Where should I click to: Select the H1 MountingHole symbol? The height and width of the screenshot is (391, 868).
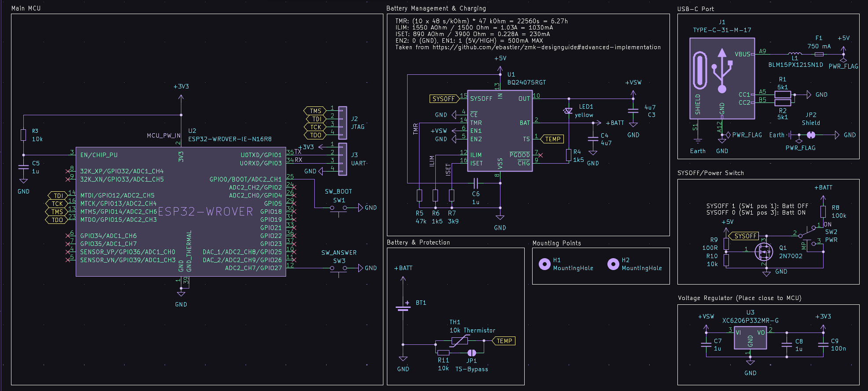click(x=544, y=264)
